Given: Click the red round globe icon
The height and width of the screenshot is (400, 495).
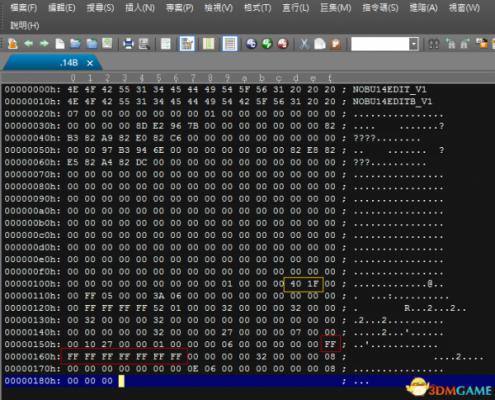Looking at the screenshot, I should pos(283,44).
